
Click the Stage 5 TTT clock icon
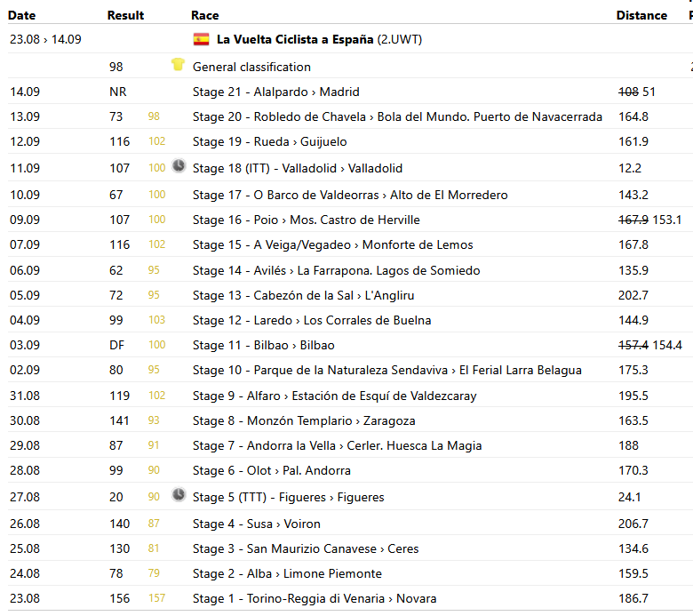(x=178, y=495)
